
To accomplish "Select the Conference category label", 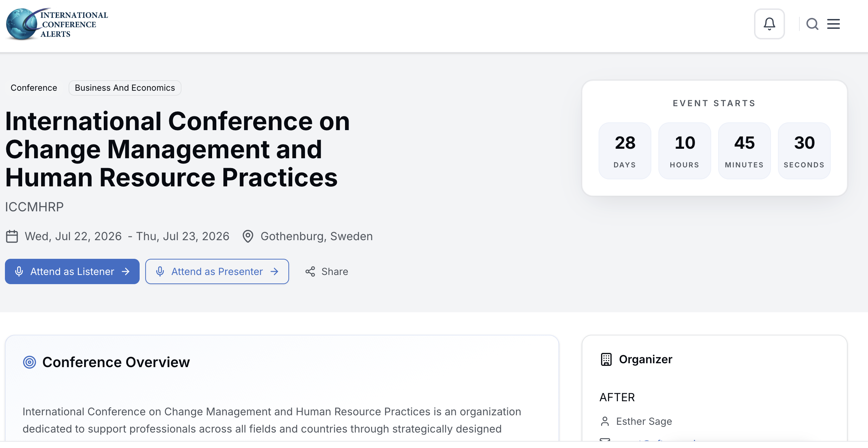I will (34, 88).
